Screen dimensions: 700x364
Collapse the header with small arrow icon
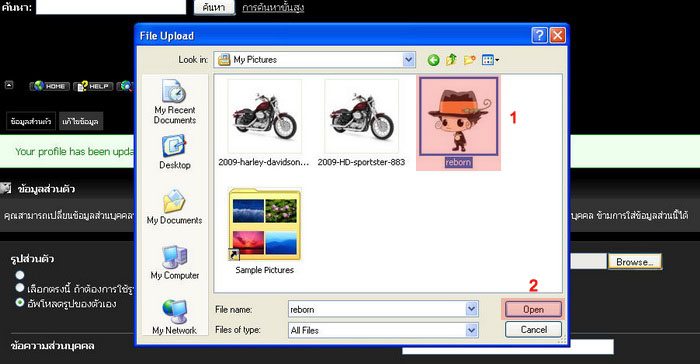click(x=9, y=85)
